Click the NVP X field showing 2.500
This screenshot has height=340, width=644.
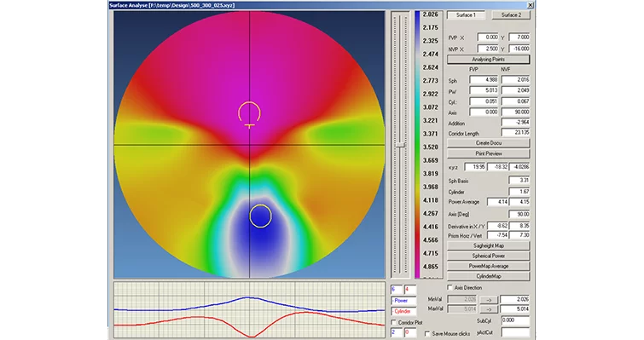[488, 49]
